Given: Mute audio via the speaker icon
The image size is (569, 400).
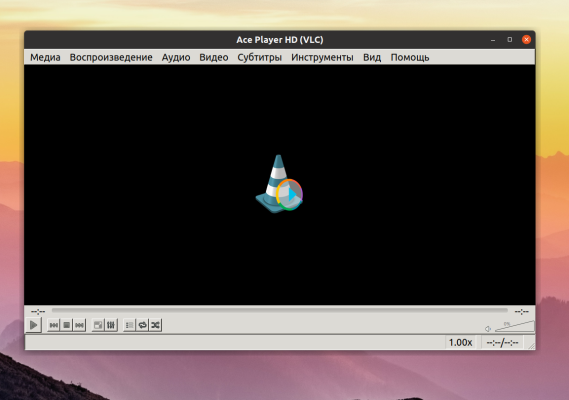Looking at the screenshot, I should pyautogui.click(x=488, y=329).
